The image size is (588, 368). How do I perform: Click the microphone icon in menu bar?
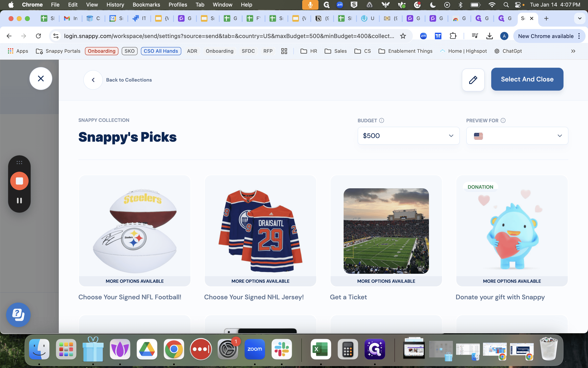point(310,5)
